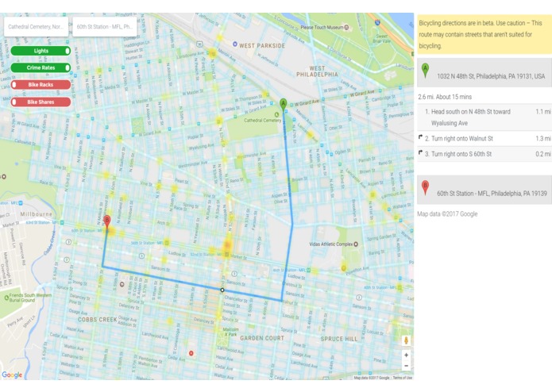Click the COBBS CREEK neighborhood label
The image size is (552, 392).
(x=97, y=320)
